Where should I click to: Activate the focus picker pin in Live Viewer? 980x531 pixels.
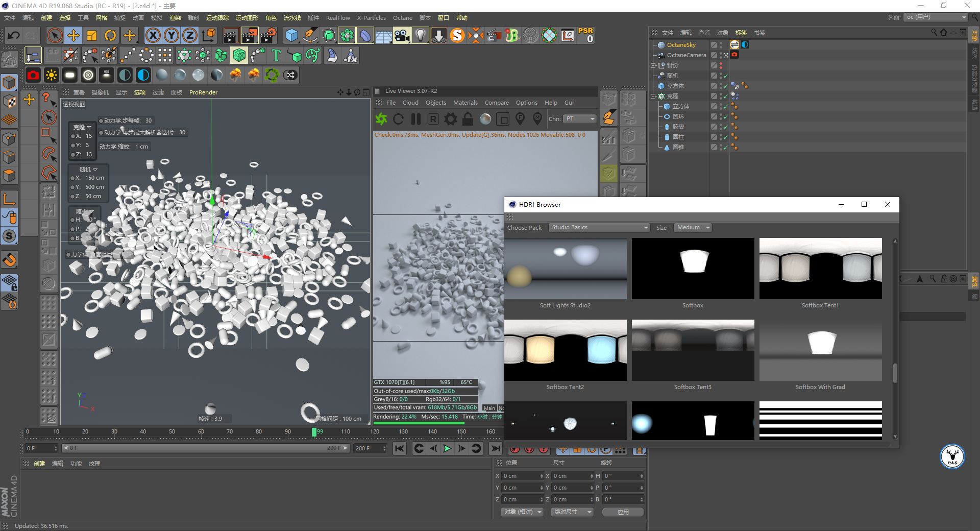tap(520, 119)
